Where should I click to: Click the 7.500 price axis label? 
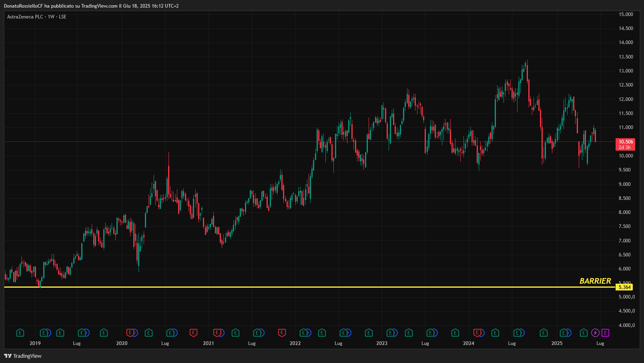(x=625, y=226)
